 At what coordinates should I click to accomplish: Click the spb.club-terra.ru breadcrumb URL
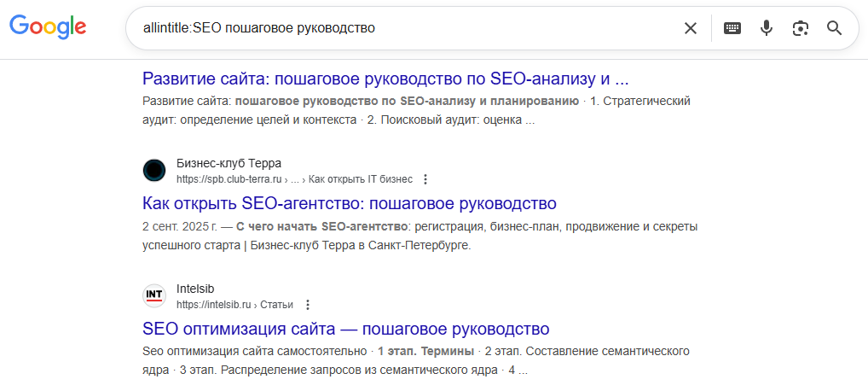pos(229,179)
